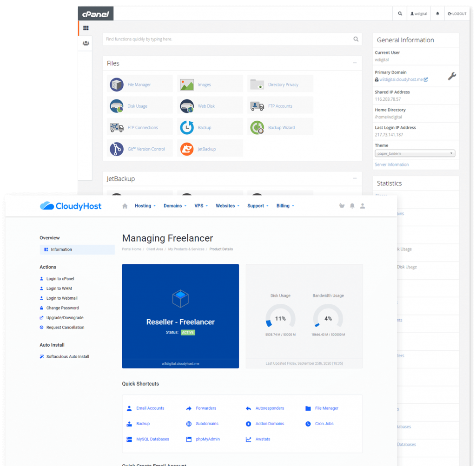This screenshot has width=476, height=466.
Task: Open Autoresponders quick shortcut
Action: [x=264, y=408]
